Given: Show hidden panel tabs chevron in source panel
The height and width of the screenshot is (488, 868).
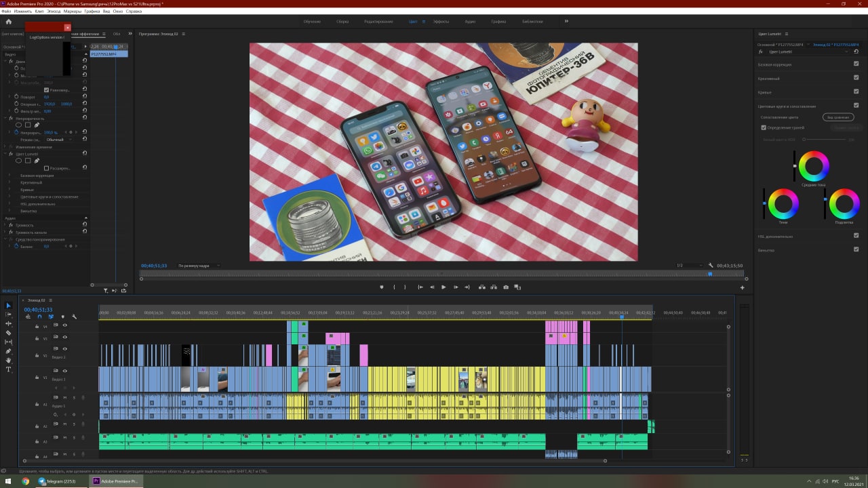Looking at the screenshot, I should (129, 33).
